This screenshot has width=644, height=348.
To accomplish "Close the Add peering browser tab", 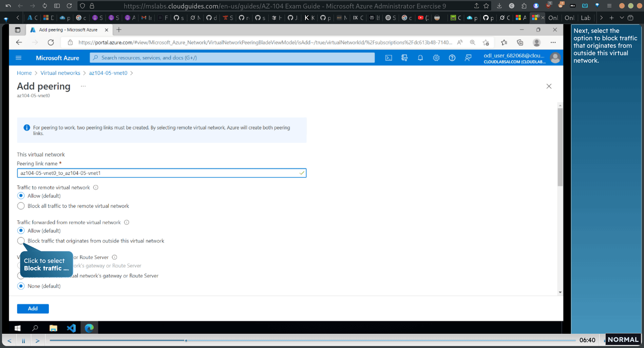I will (x=107, y=30).
